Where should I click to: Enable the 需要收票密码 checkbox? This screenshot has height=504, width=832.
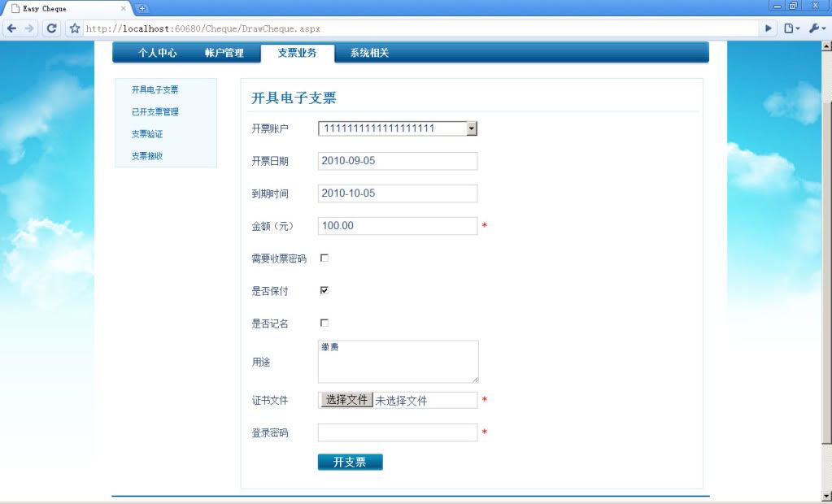tap(325, 258)
